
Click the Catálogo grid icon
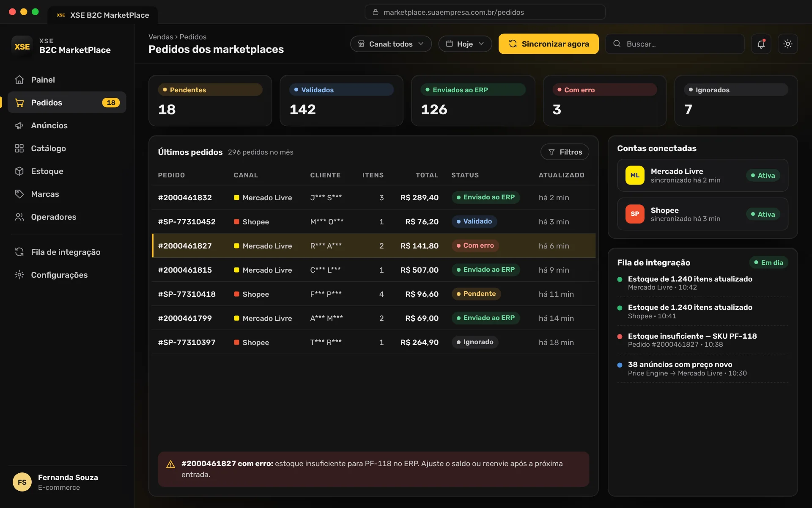pyautogui.click(x=19, y=148)
